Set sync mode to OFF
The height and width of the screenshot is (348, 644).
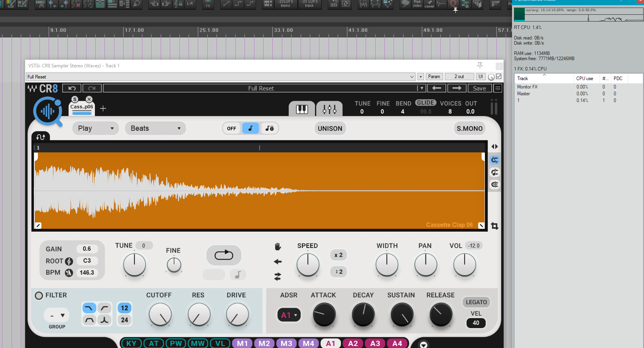click(x=232, y=128)
